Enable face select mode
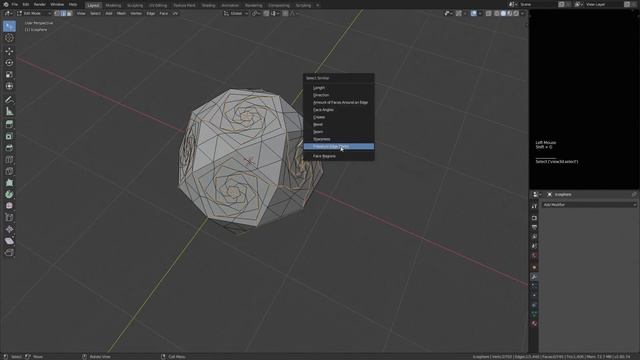Image resolution: width=640 pixels, height=360 pixels. click(x=69, y=13)
